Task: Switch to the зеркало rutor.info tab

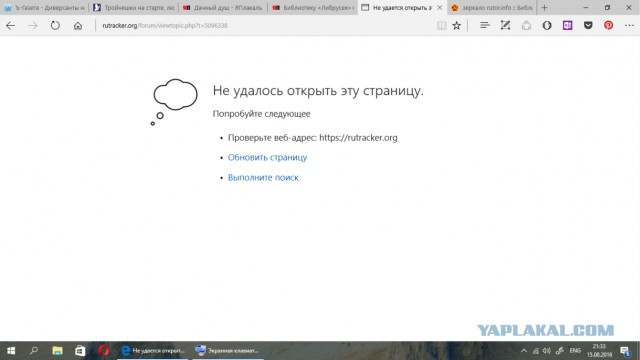Action: [x=492, y=7]
